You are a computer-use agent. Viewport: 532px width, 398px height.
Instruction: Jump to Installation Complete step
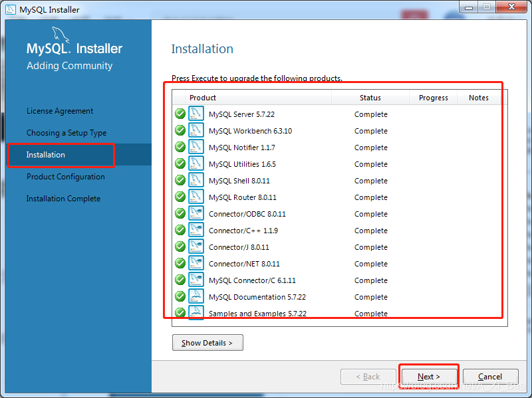pyautogui.click(x=63, y=199)
